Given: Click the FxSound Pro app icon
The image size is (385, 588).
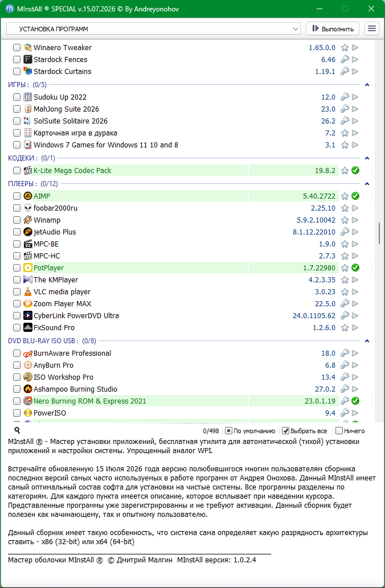Looking at the screenshot, I should point(28,328).
